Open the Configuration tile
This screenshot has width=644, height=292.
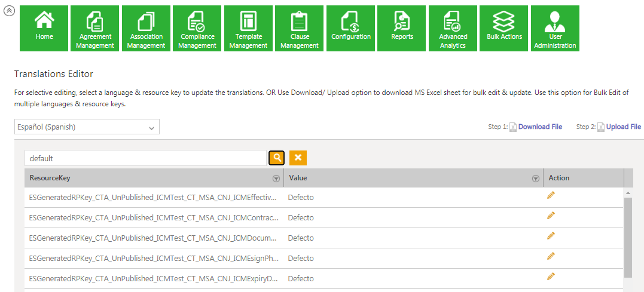(351, 28)
